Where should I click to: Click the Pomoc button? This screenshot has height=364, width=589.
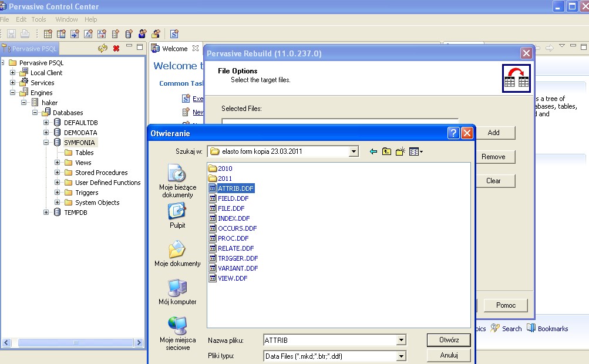tap(506, 305)
